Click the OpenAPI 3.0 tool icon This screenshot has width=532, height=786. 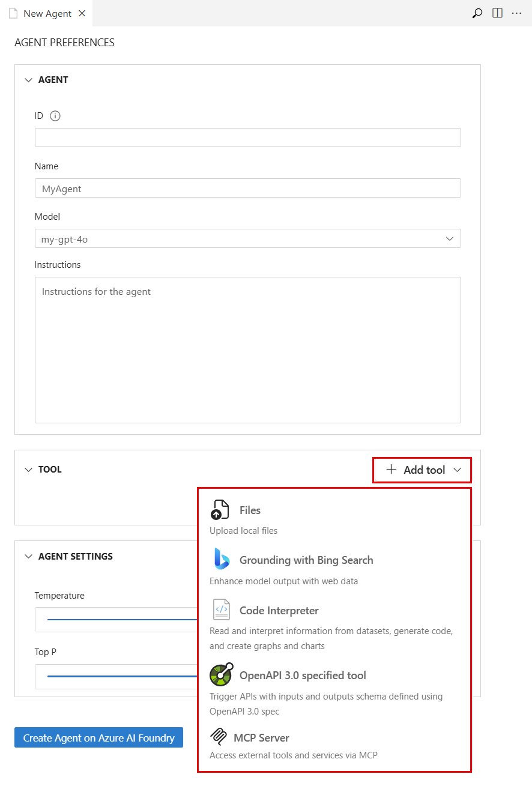pyautogui.click(x=221, y=675)
